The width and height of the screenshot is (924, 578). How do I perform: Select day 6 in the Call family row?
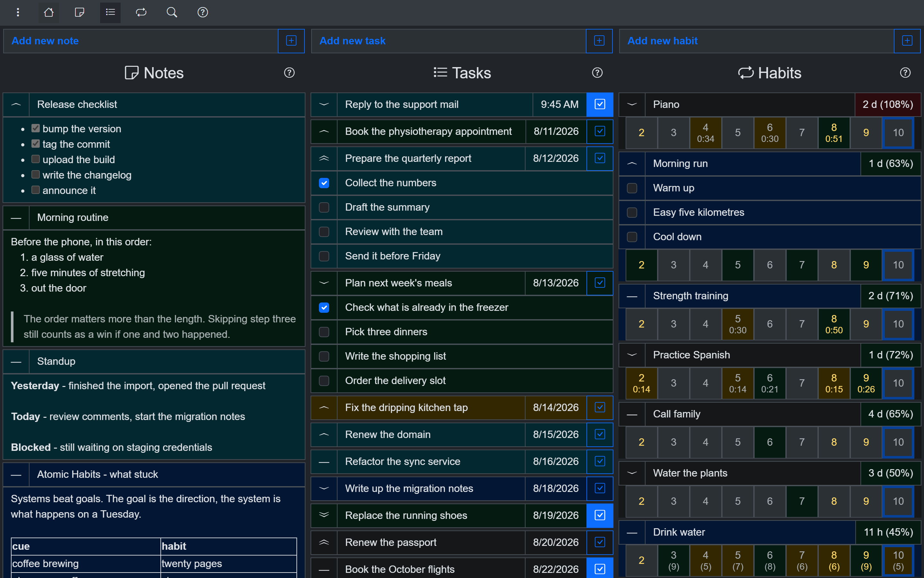[770, 442]
